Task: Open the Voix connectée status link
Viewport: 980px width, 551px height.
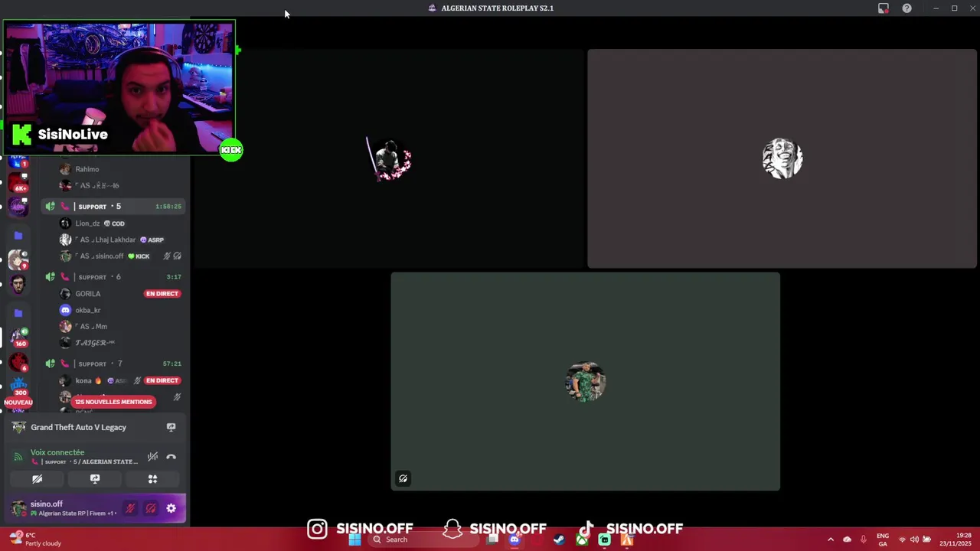Action: [57, 452]
